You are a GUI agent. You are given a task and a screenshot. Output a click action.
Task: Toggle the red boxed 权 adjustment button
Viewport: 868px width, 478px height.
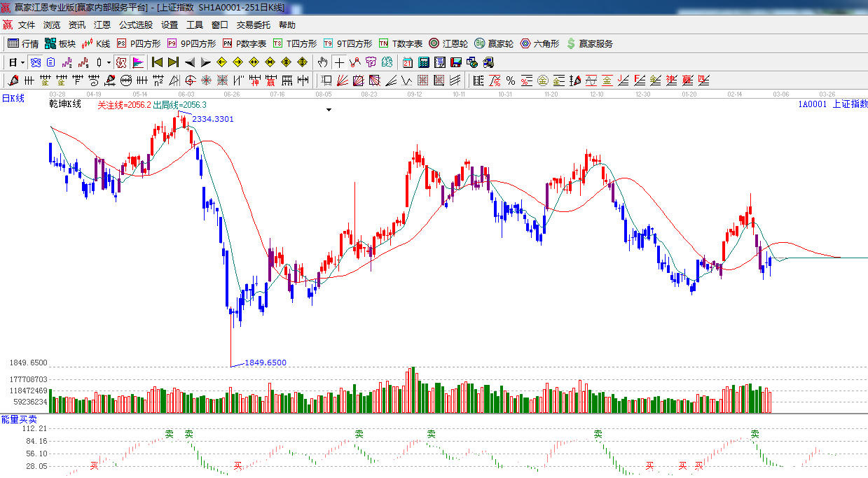tap(121, 62)
